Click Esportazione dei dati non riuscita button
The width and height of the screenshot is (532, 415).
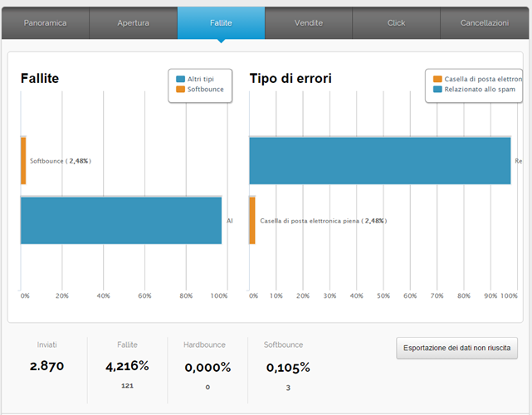(456, 348)
